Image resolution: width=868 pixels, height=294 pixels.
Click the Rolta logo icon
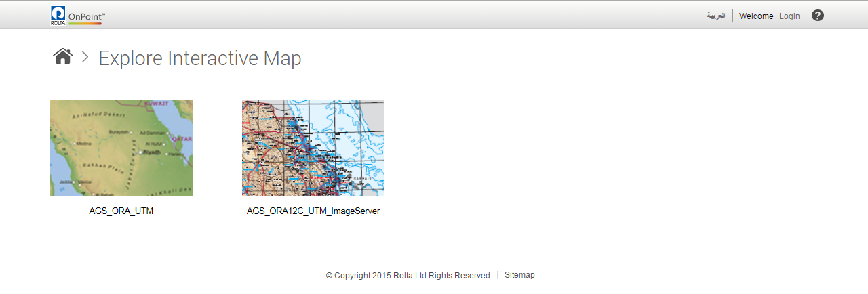58,15
